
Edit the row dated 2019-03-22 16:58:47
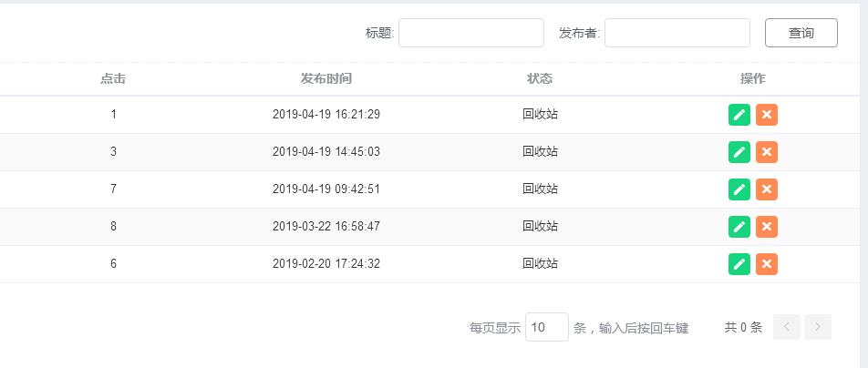click(x=739, y=227)
